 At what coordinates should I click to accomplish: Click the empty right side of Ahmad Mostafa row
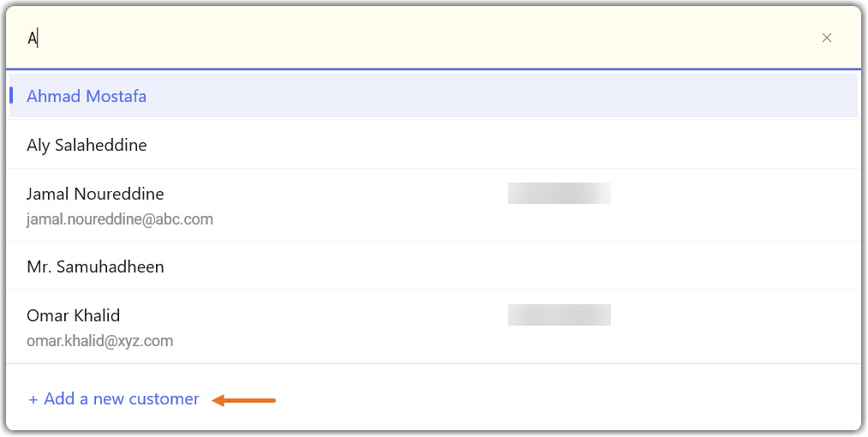coord(685,96)
